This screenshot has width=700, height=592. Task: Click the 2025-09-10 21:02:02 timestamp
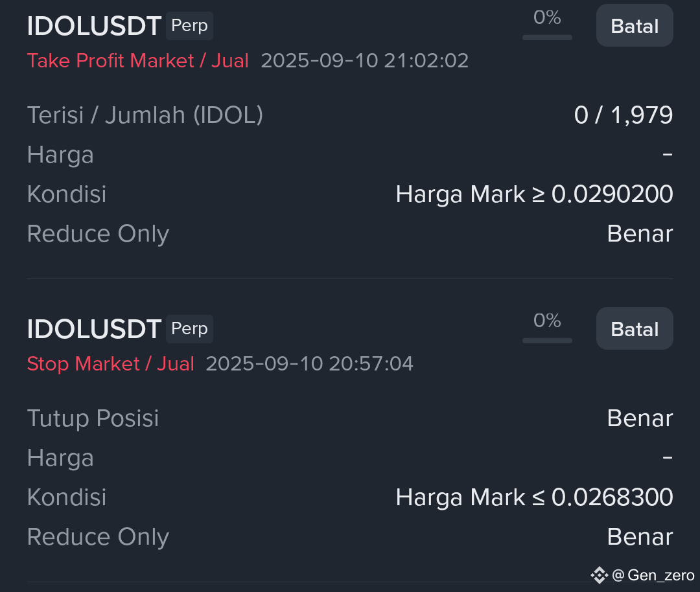tap(365, 61)
